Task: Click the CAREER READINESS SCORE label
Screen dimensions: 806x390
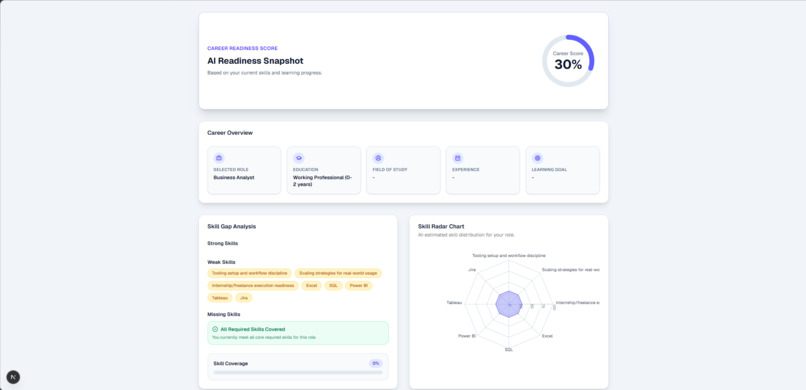Action: click(x=243, y=48)
